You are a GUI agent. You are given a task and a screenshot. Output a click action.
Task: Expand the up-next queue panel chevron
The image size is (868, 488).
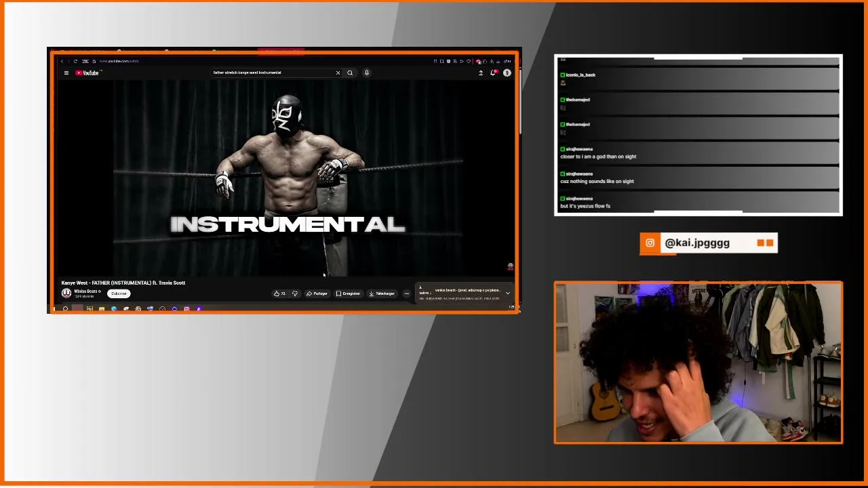(x=507, y=293)
